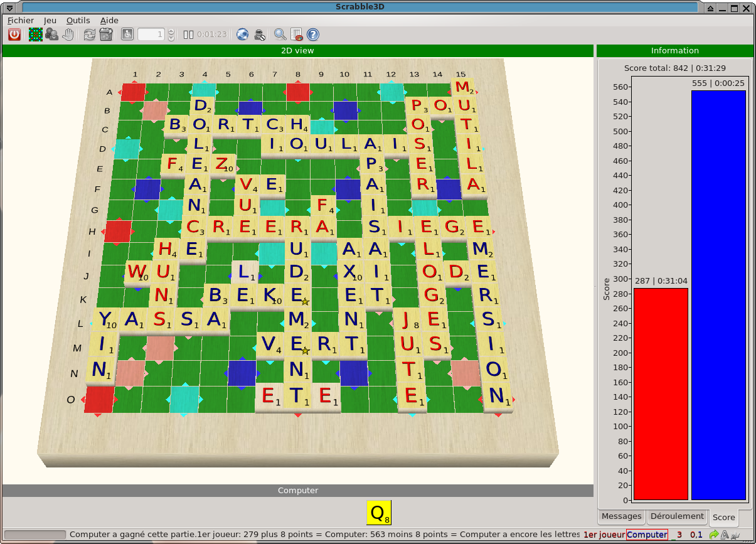The height and width of the screenshot is (544, 756).
Task: Open the Fichier menu
Action: (21, 20)
